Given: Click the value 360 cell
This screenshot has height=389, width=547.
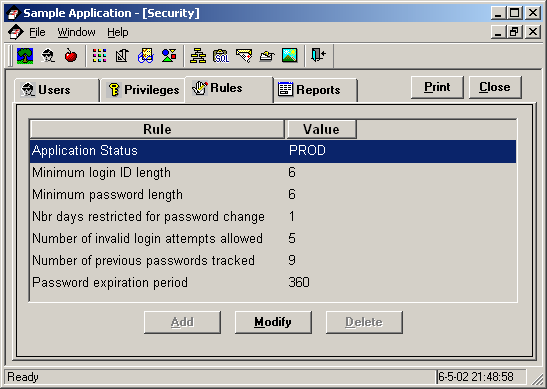Looking at the screenshot, I should point(299,282).
